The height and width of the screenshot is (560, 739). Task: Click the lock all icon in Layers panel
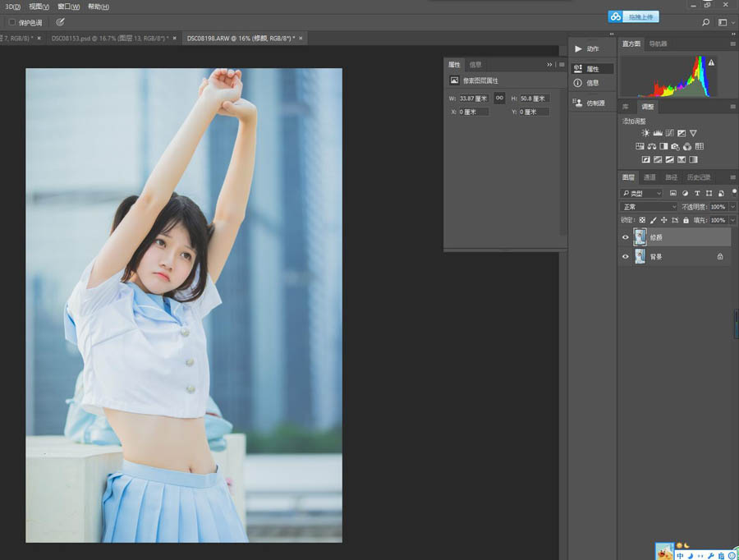click(x=686, y=221)
